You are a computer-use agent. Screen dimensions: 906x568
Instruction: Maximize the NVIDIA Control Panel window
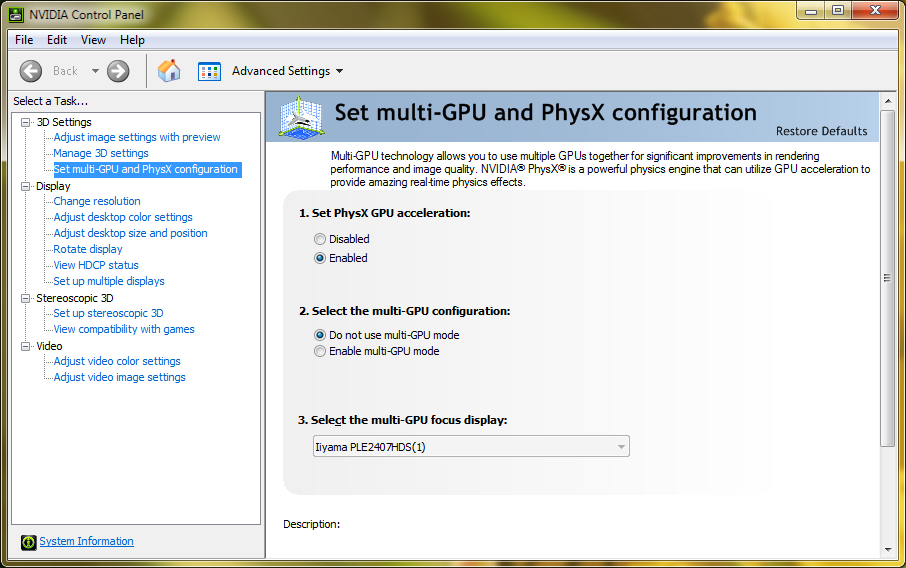pos(837,11)
